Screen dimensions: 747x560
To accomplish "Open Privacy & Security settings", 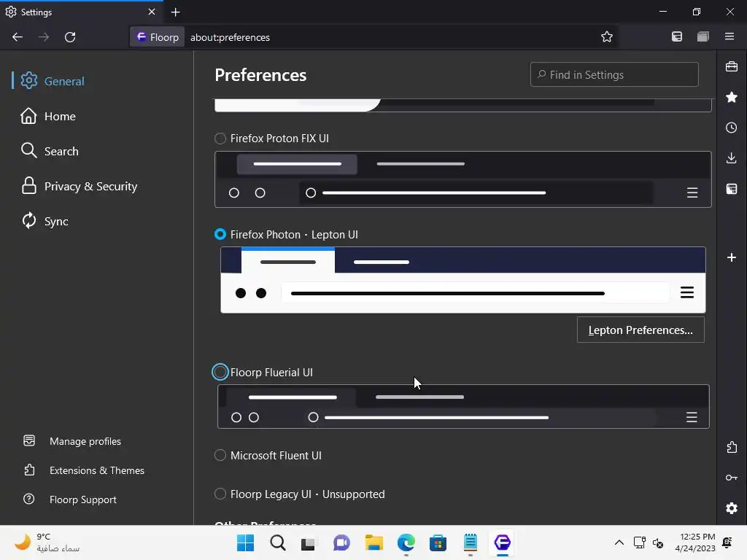I will click(x=79, y=186).
